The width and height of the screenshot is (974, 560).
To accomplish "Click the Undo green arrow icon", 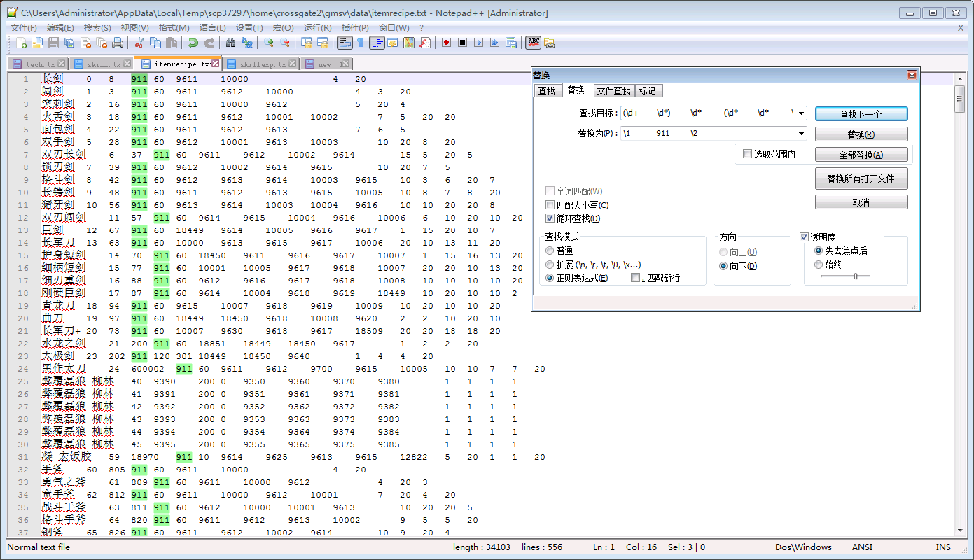I will point(193,43).
